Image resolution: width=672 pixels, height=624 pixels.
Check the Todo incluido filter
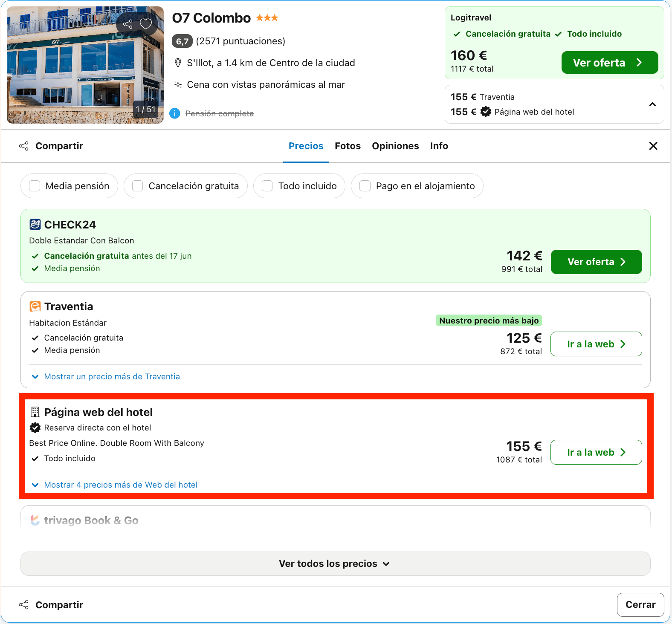(267, 186)
